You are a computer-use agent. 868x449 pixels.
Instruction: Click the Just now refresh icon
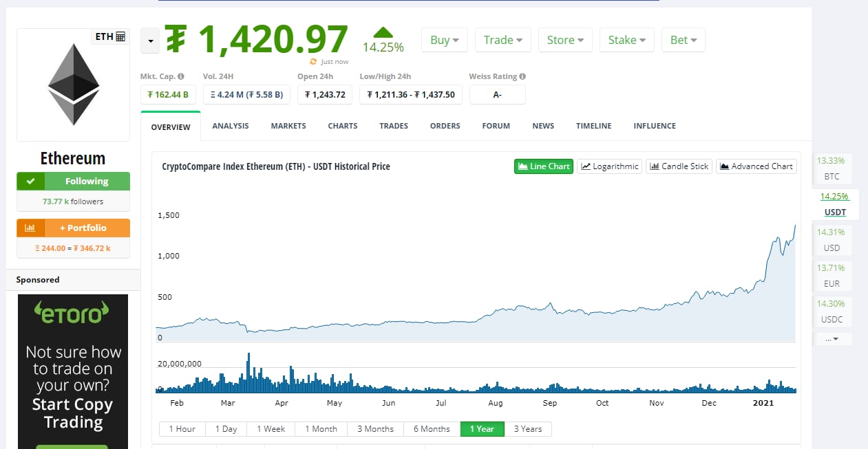point(313,62)
